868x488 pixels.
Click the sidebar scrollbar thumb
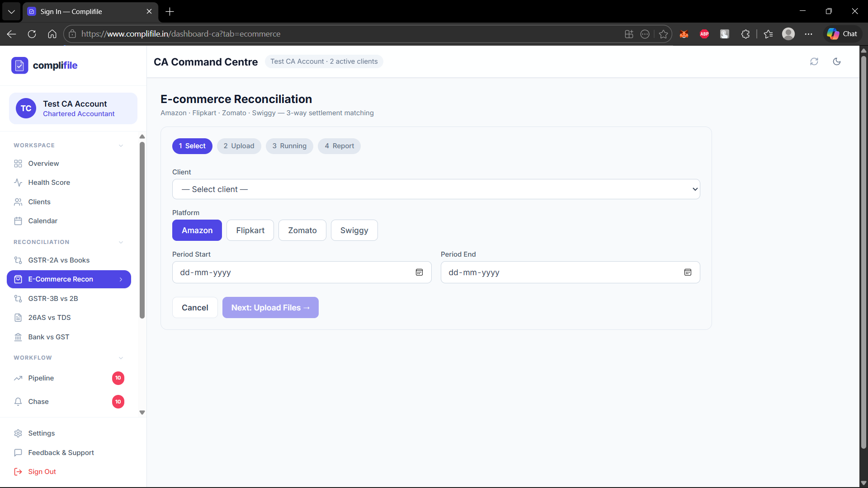142,230
